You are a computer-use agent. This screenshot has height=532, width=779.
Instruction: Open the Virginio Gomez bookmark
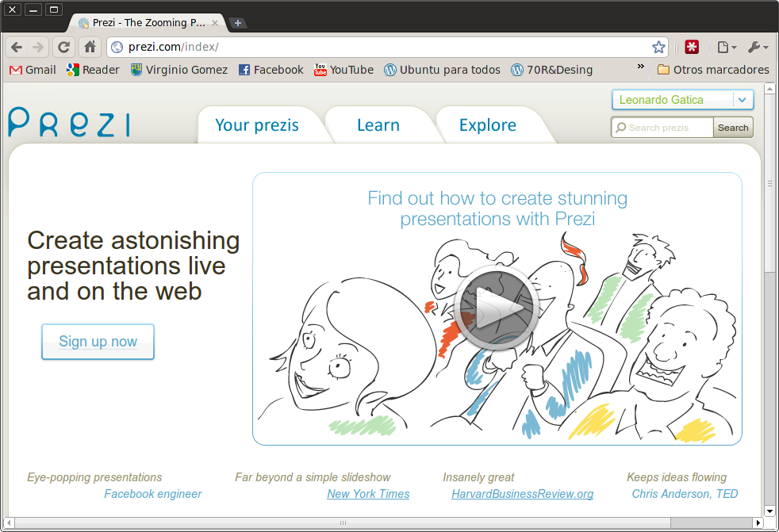[178, 70]
